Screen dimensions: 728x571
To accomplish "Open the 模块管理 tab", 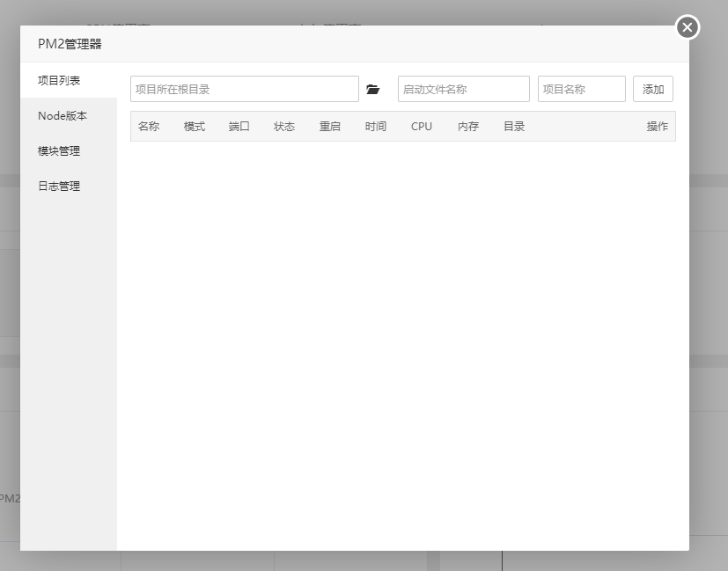I will tap(69, 150).
